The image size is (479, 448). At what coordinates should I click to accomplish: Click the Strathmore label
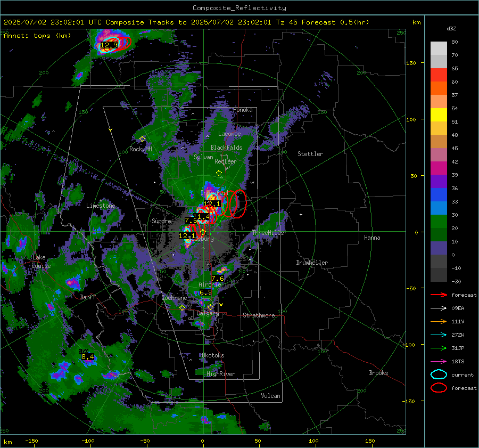coord(259,315)
